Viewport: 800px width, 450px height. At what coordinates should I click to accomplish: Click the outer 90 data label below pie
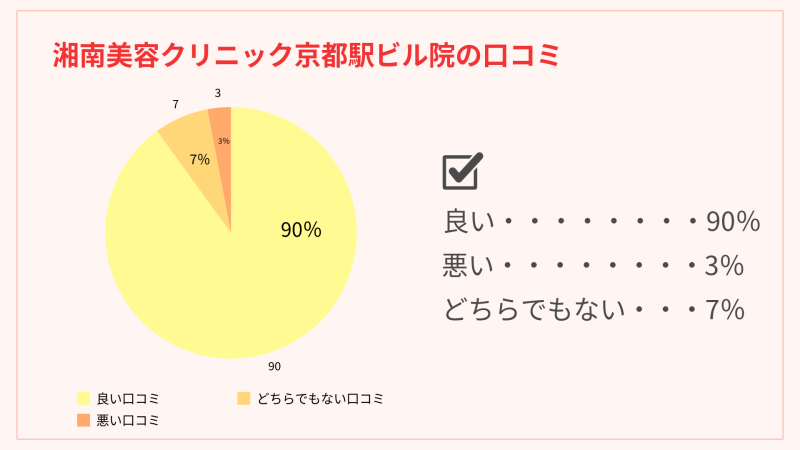coord(274,366)
